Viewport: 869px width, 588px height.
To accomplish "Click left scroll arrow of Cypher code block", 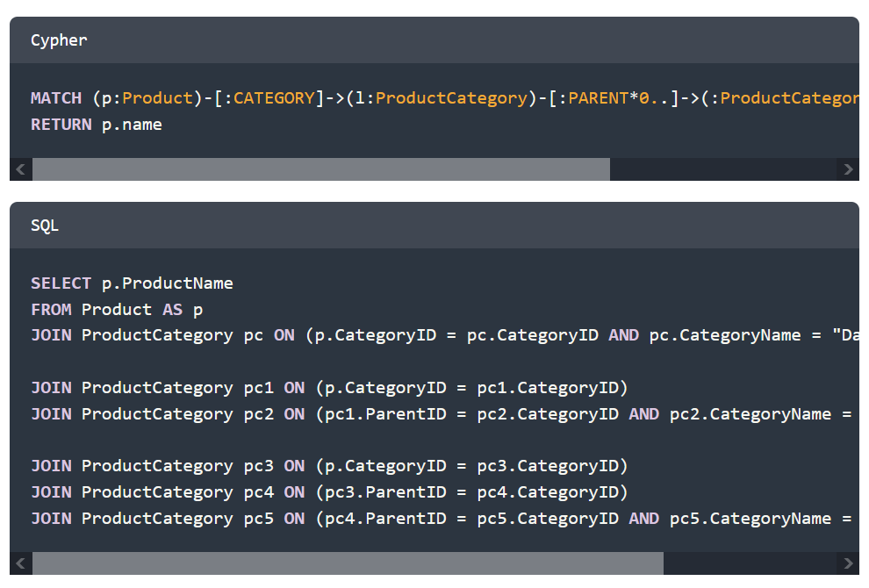I will [x=21, y=169].
